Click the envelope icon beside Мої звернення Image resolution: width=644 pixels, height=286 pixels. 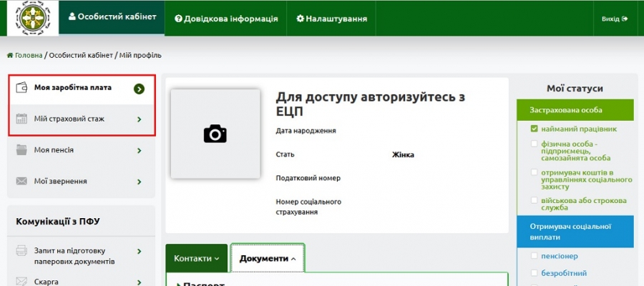coord(21,182)
